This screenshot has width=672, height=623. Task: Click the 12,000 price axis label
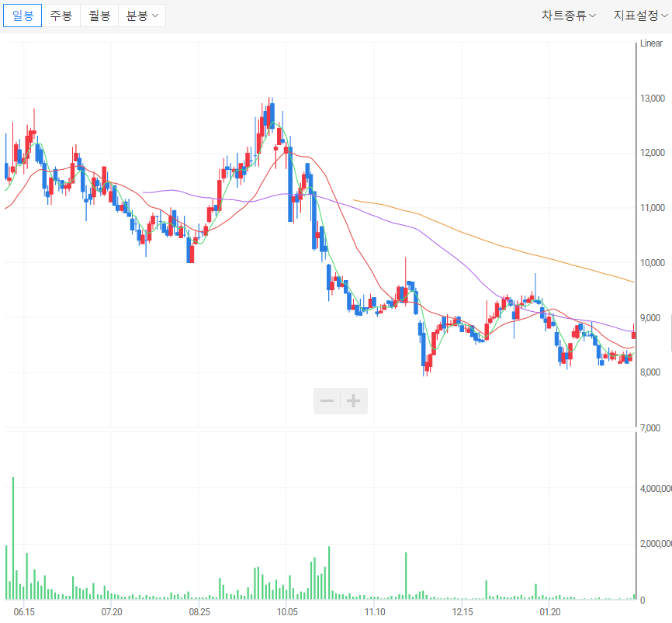click(x=653, y=153)
